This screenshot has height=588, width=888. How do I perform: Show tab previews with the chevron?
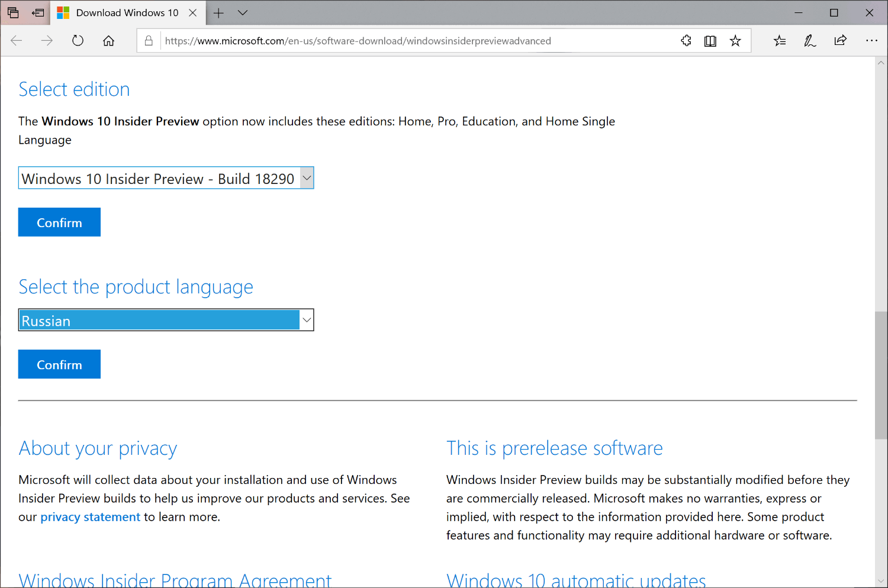pos(243,12)
